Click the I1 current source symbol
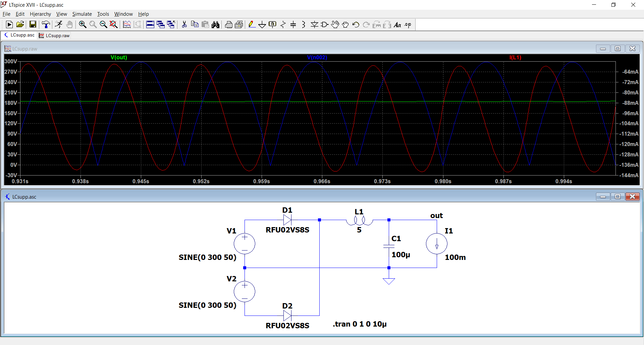This screenshot has height=345, width=644. click(x=437, y=244)
